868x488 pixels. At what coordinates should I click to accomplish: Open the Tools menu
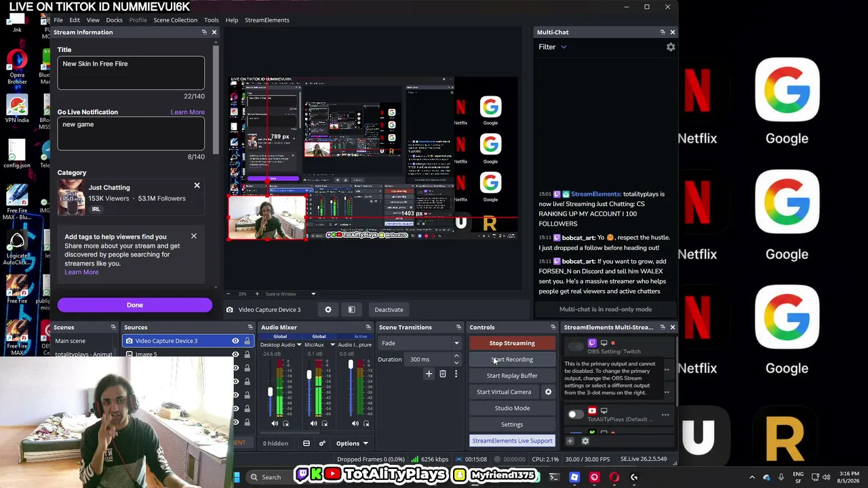point(212,20)
